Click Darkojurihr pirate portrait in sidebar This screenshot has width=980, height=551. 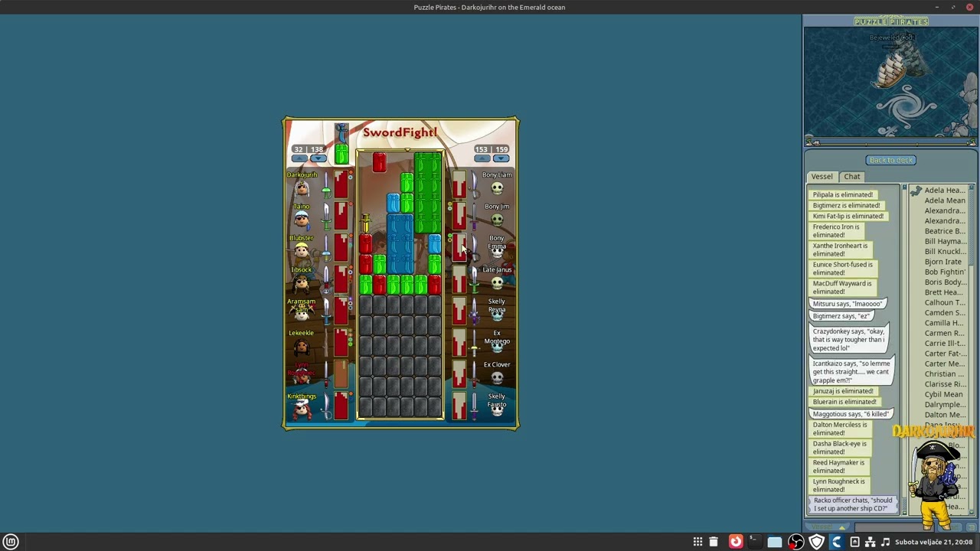point(934,484)
